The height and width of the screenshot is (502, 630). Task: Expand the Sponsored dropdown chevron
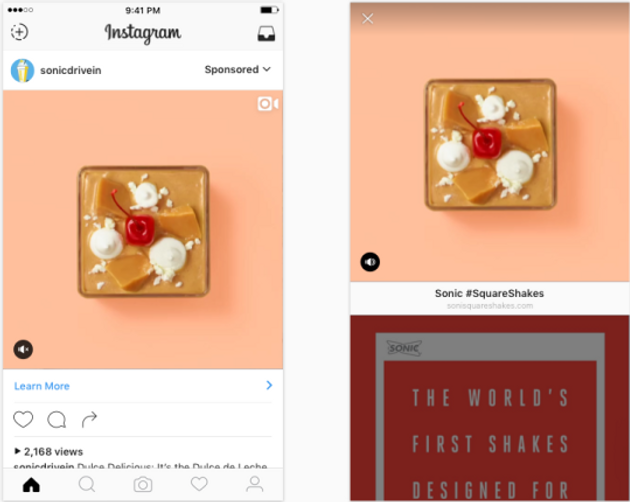[267, 70]
